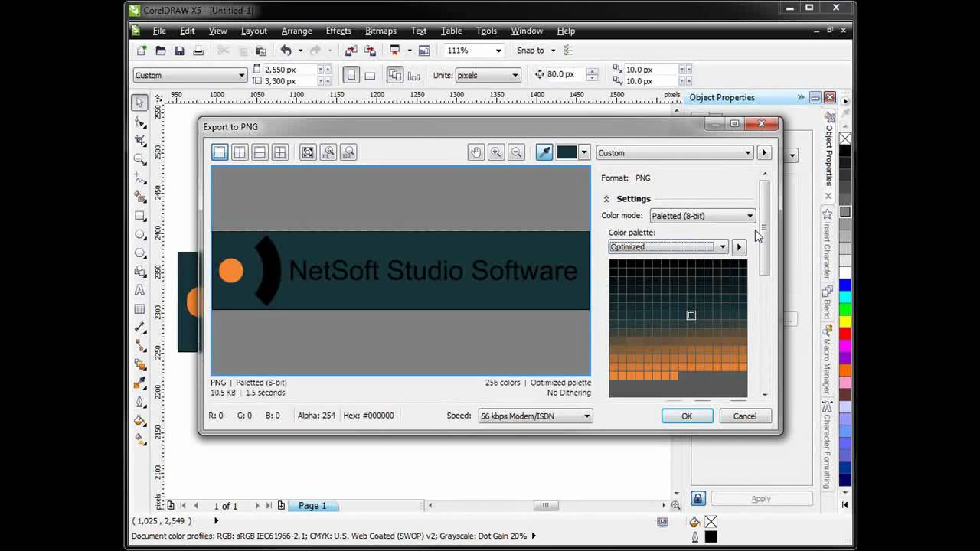Screen dimensions: 980x551
Task: Click the Open folder icon in toolbar
Action: tap(160, 51)
